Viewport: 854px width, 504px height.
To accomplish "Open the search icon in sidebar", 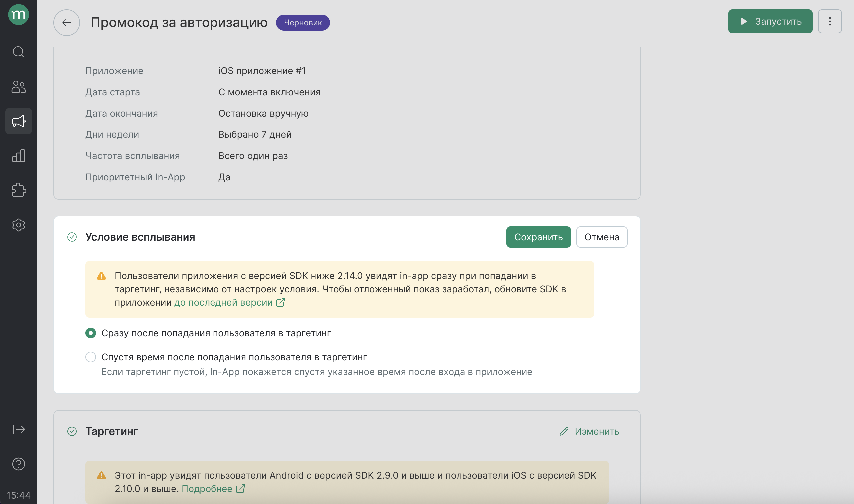I will pos(18,52).
